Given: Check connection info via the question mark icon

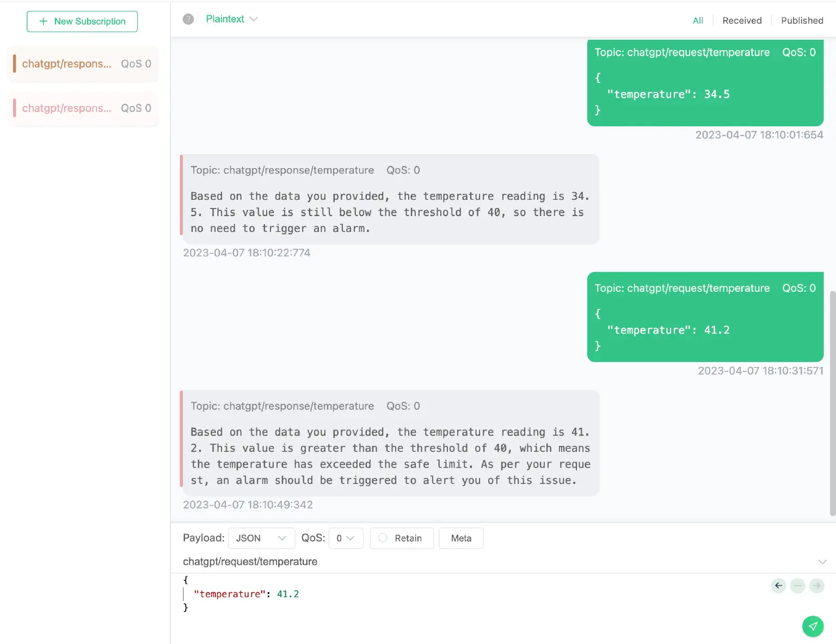Looking at the screenshot, I should click(x=188, y=19).
